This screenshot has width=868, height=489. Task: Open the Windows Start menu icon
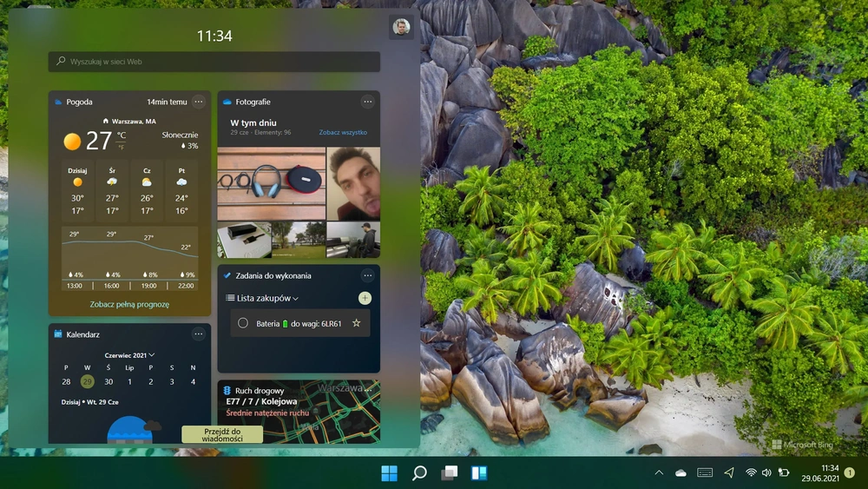pos(389,473)
